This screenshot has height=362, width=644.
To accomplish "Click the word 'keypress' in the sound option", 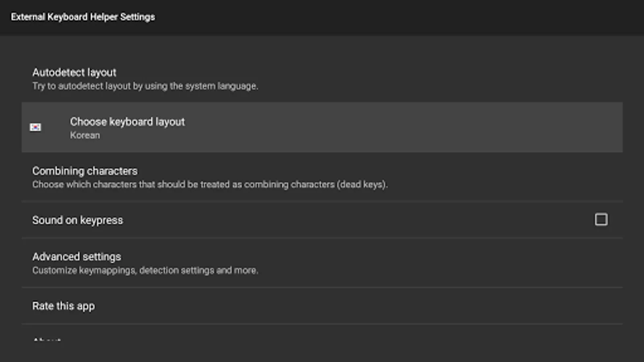I will [101, 220].
